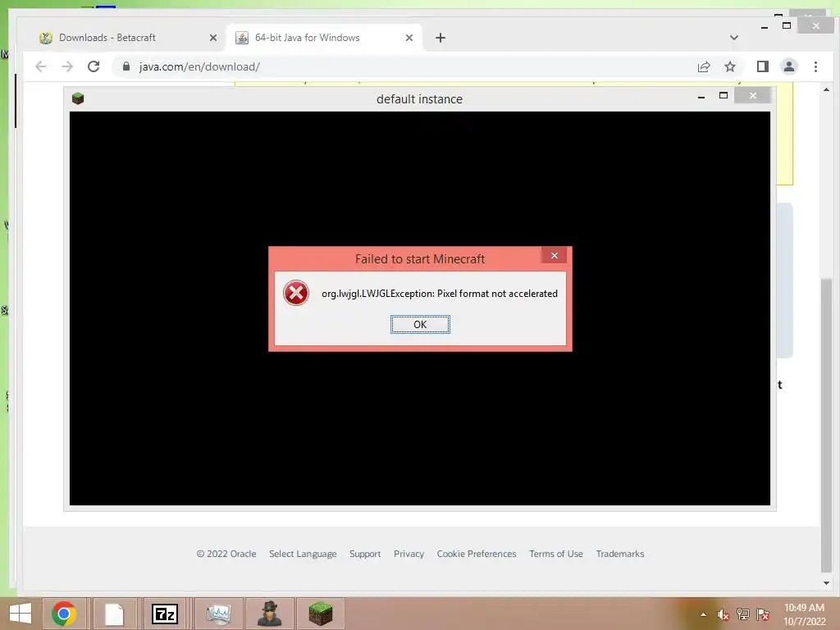This screenshot has height=630, width=840.
Task: Close the Failed to start Minecraft error dialog
Action: click(555, 256)
